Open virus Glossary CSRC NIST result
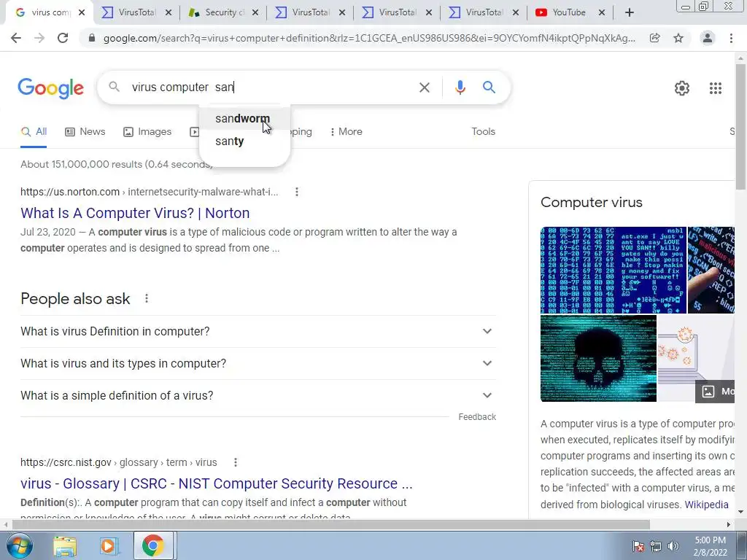 point(216,483)
